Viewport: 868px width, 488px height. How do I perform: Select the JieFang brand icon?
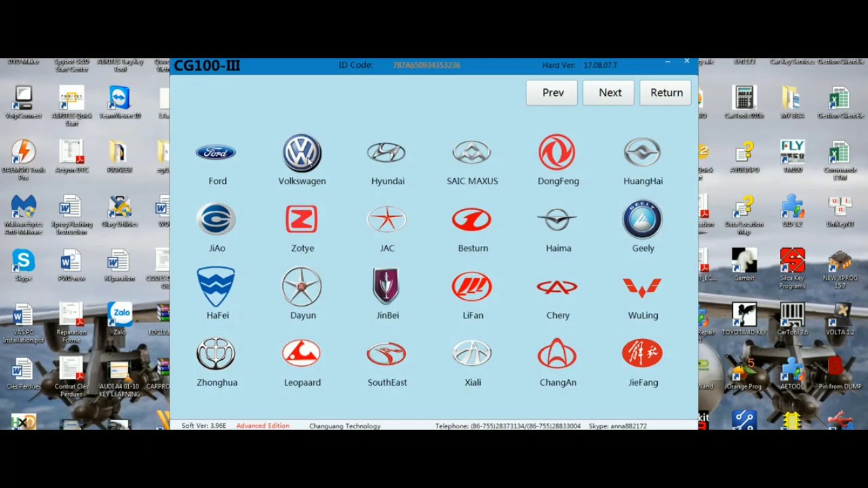[x=642, y=353]
